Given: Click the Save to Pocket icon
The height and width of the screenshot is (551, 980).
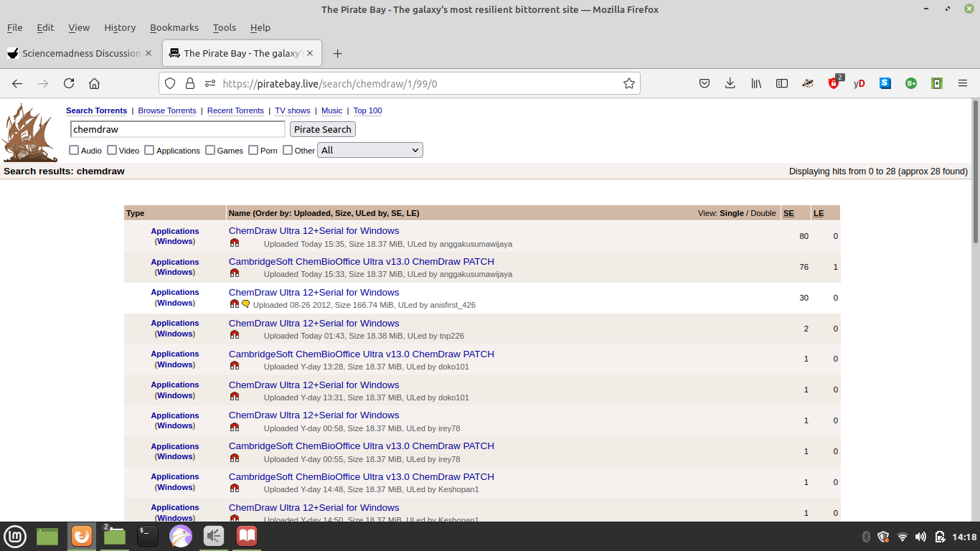Looking at the screenshot, I should 705,83.
